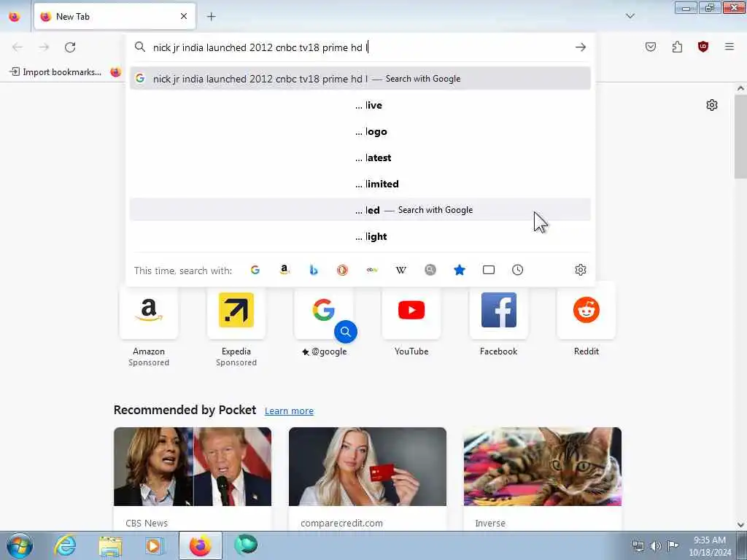Open Save to Pocket icon

pos(651,47)
